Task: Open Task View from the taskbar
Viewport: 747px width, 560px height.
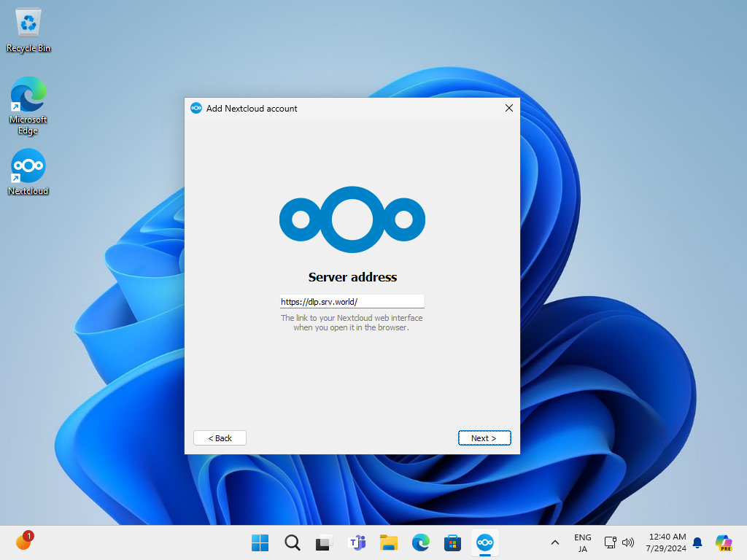Action: [324, 542]
